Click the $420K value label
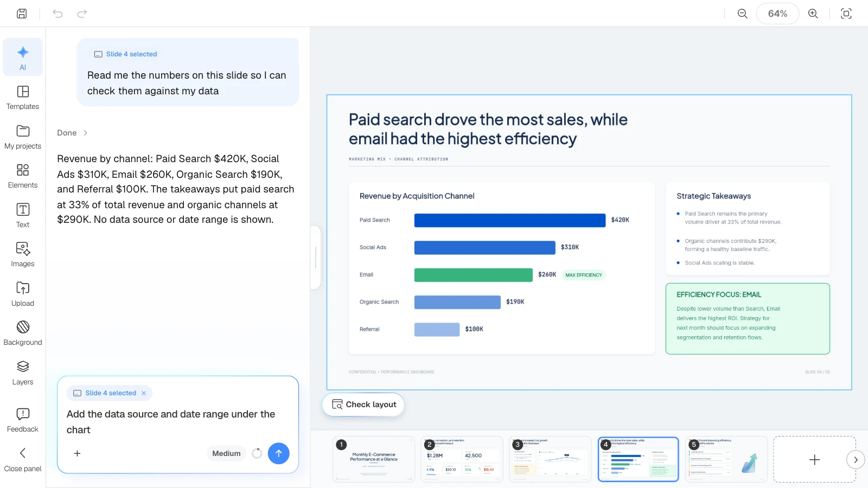Image resolution: width=868 pixels, height=488 pixels. click(620, 220)
